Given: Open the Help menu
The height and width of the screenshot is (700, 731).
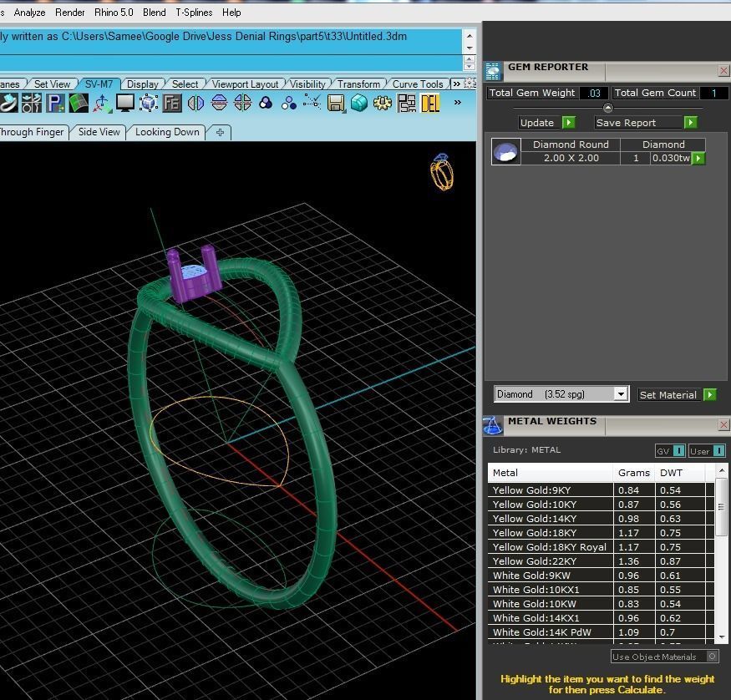Looking at the screenshot, I should tap(231, 13).
